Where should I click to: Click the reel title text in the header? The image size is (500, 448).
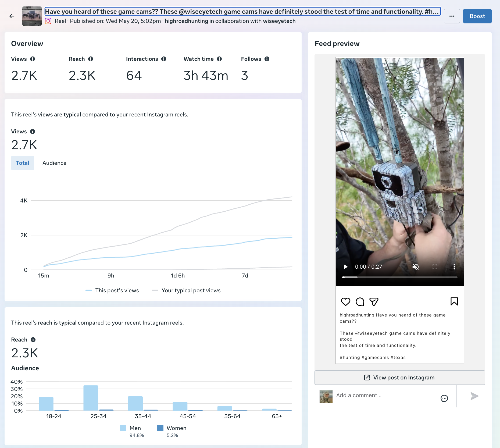pos(242,11)
